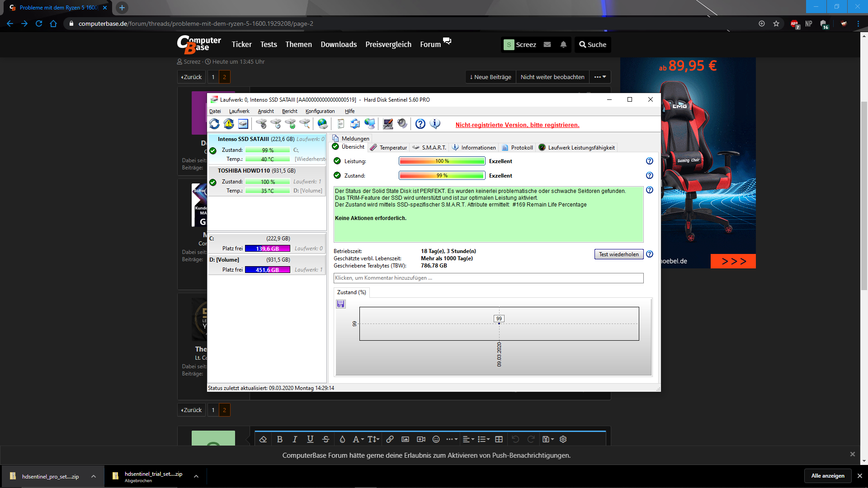Click the about info bubble toolbar icon
Viewport: 868px width, 488px height.
[x=435, y=124]
